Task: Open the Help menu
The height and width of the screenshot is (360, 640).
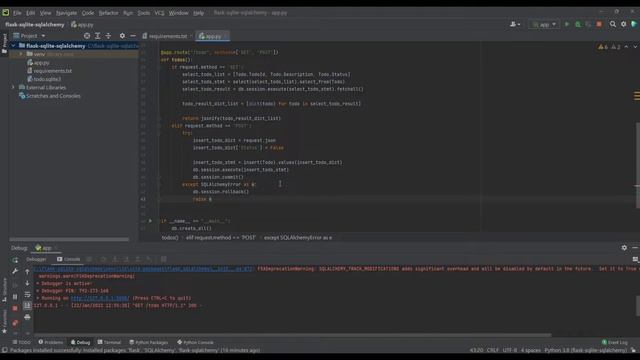Action: (x=198, y=13)
